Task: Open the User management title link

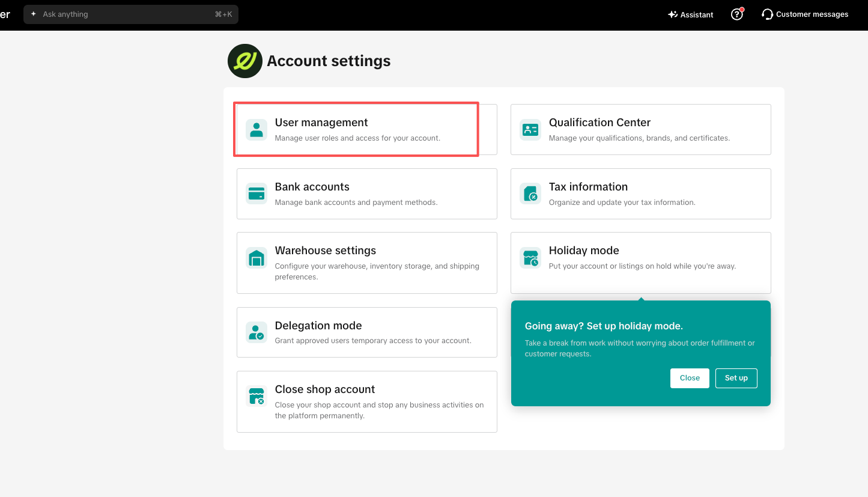Action: click(321, 123)
